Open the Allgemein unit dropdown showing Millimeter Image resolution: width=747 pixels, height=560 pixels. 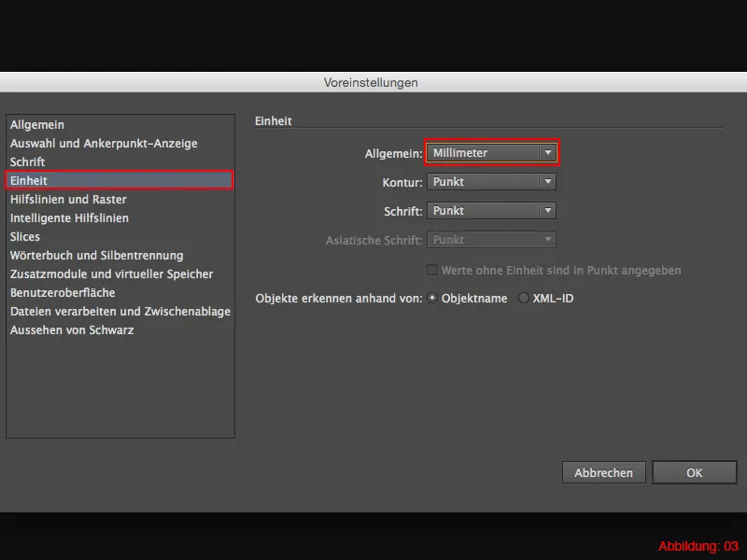[x=492, y=153]
